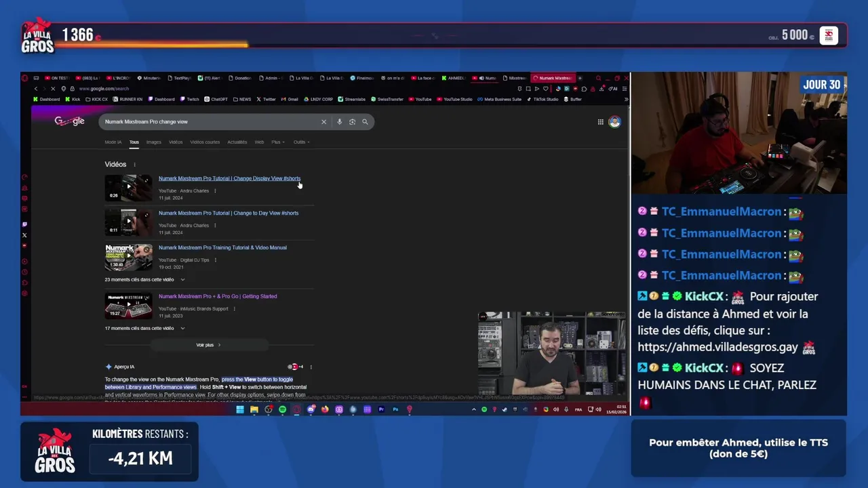This screenshot has width=868, height=488.
Task: Open the TikTok Studio bookmark
Action: pos(542,100)
